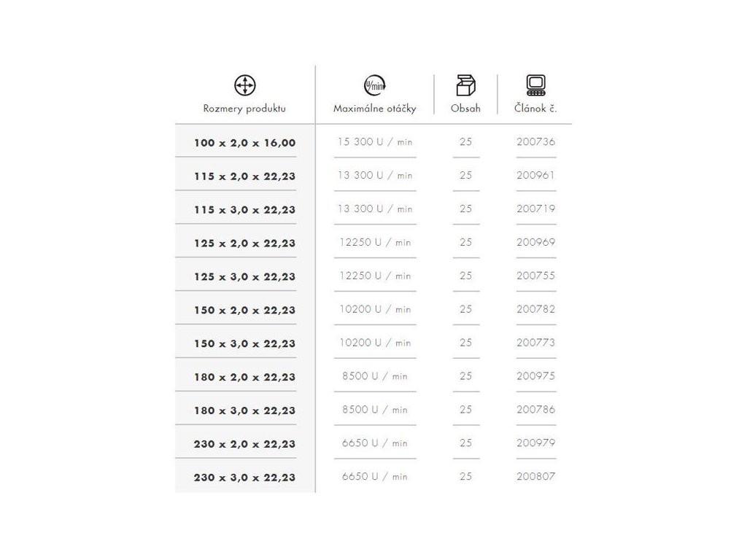The image size is (747, 560).
Task: Click the 115 x 3,0 x 22,23 dimension
Action: click(x=244, y=210)
